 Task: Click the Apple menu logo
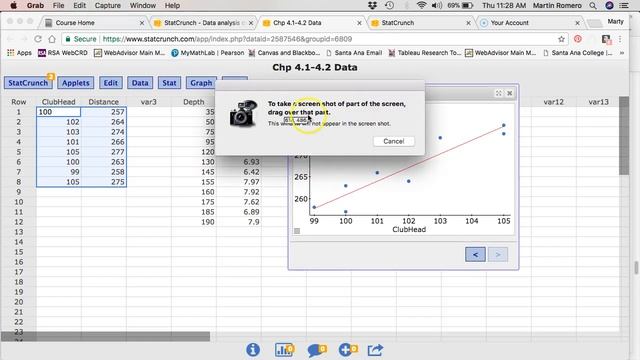[13, 5]
